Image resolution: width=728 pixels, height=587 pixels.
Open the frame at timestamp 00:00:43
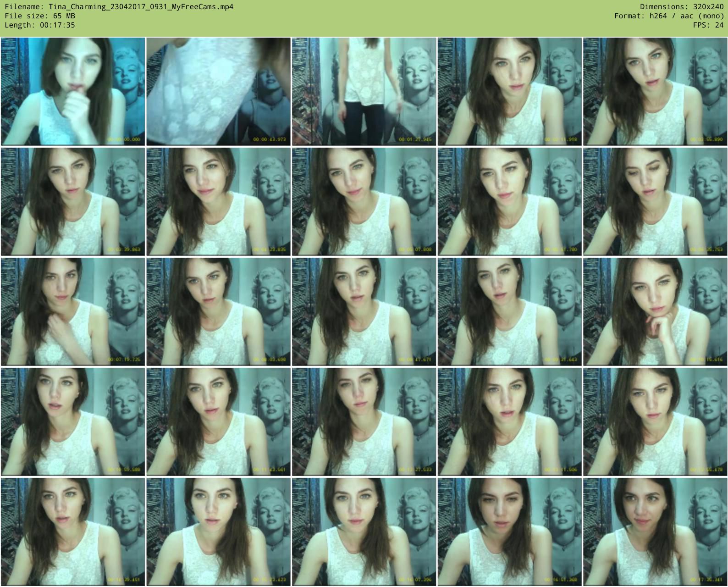coord(218,91)
